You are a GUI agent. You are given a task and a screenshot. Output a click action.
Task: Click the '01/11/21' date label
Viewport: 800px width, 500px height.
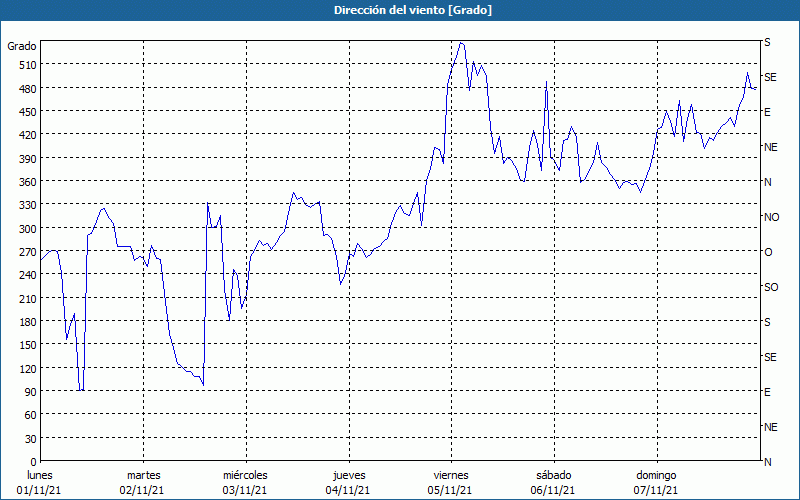[x=39, y=490]
